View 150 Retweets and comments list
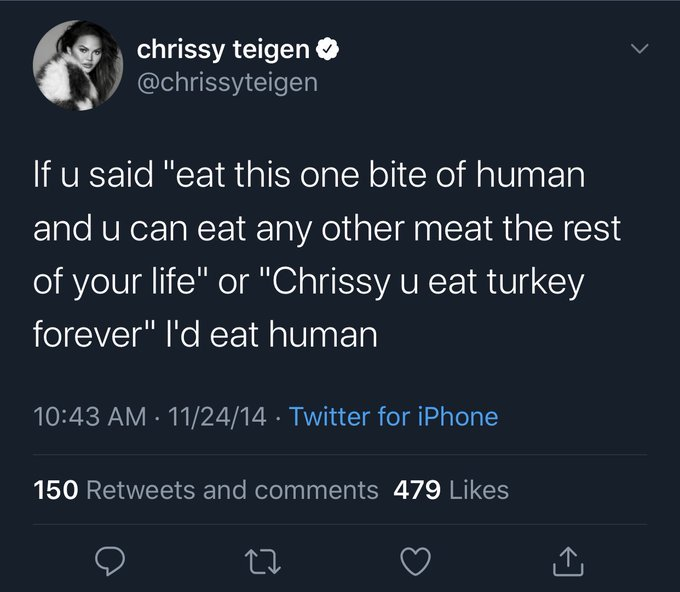This screenshot has width=680, height=592. (x=206, y=490)
